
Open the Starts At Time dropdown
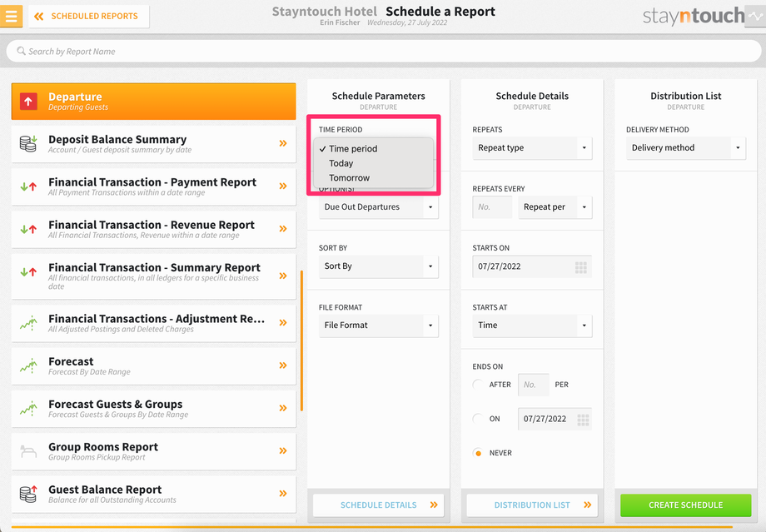pyautogui.click(x=532, y=326)
